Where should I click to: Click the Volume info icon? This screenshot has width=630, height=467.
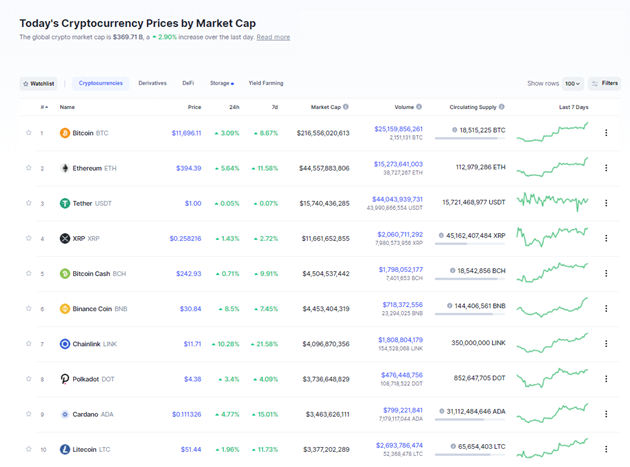[x=419, y=107]
